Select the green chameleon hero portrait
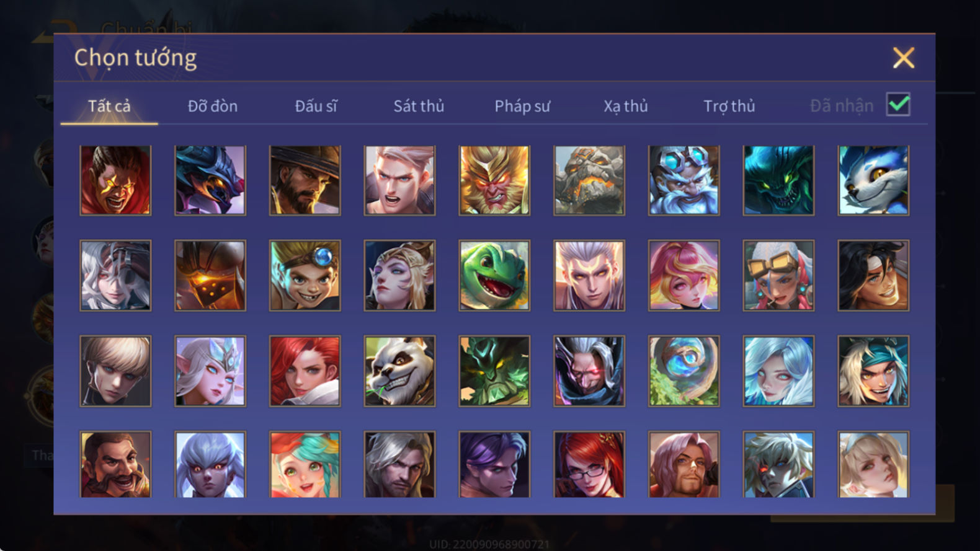980x551 pixels. tap(494, 275)
